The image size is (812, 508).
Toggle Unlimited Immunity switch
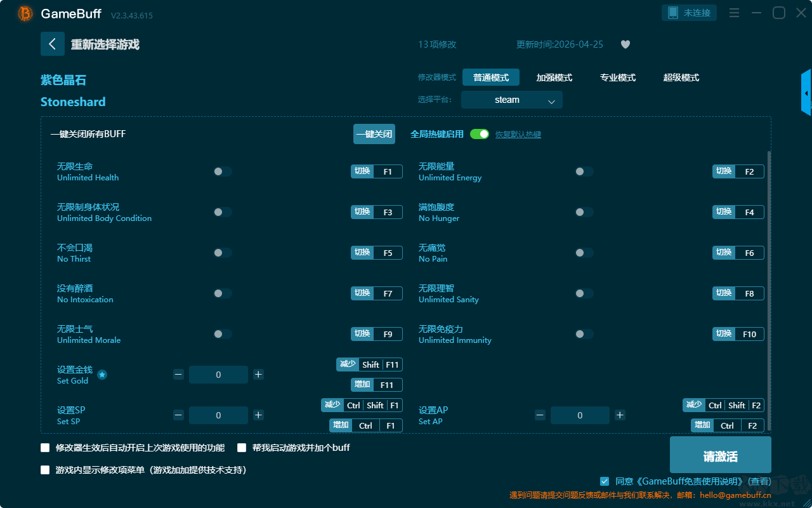click(584, 334)
